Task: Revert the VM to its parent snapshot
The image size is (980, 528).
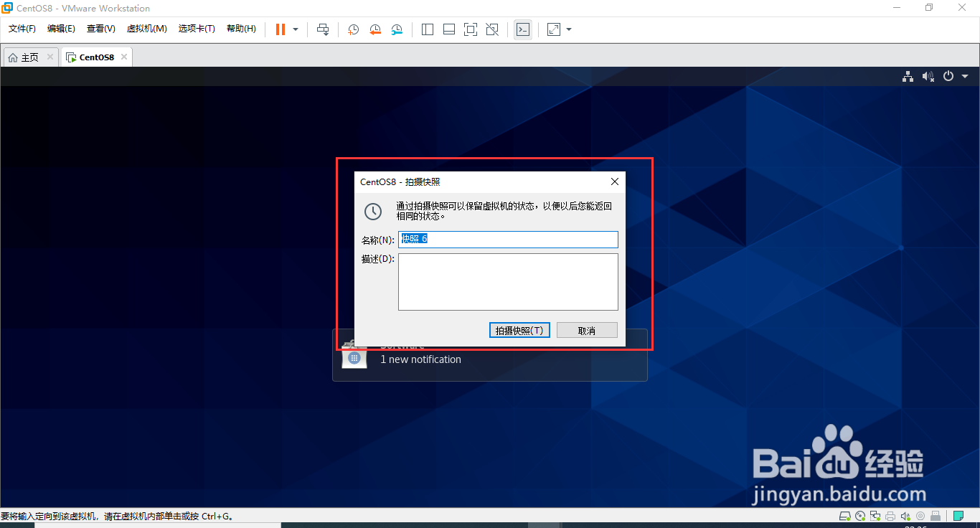Action: 374,29
